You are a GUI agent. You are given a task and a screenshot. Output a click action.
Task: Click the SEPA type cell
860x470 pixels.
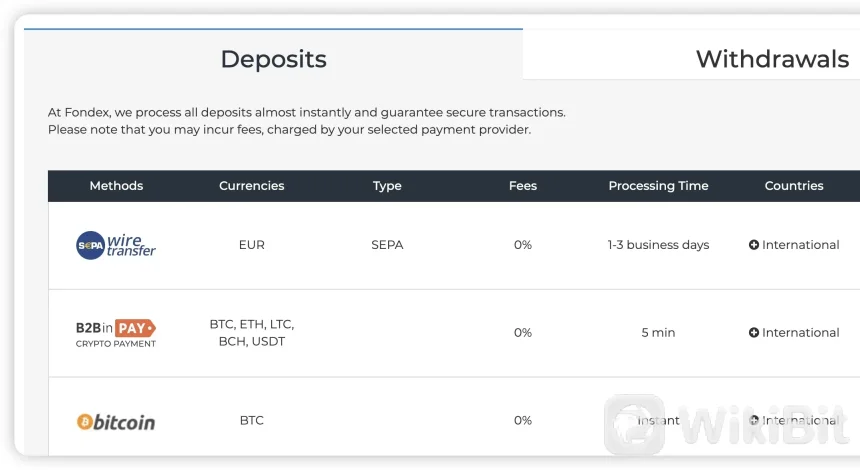pyautogui.click(x=387, y=245)
